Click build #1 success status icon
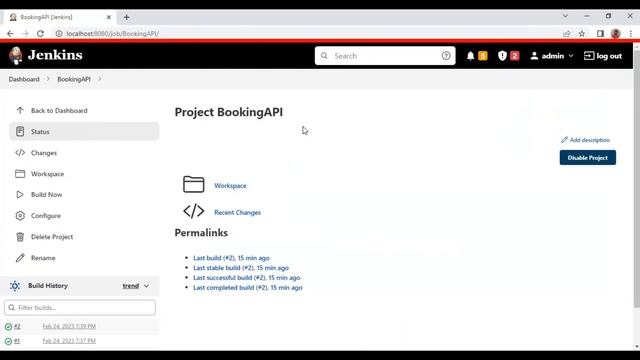The width and height of the screenshot is (640, 360). pyautogui.click(x=8, y=341)
